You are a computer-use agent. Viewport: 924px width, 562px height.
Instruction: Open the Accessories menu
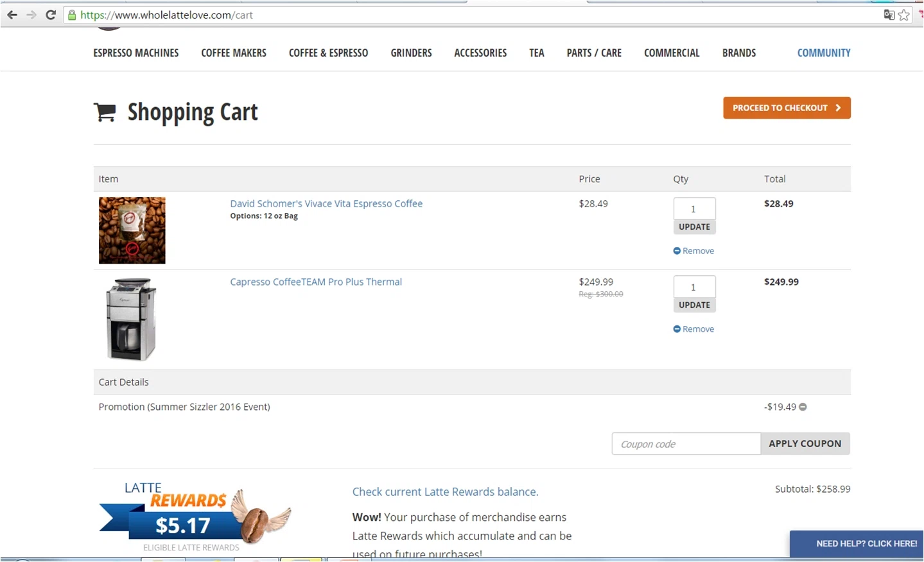coord(480,53)
